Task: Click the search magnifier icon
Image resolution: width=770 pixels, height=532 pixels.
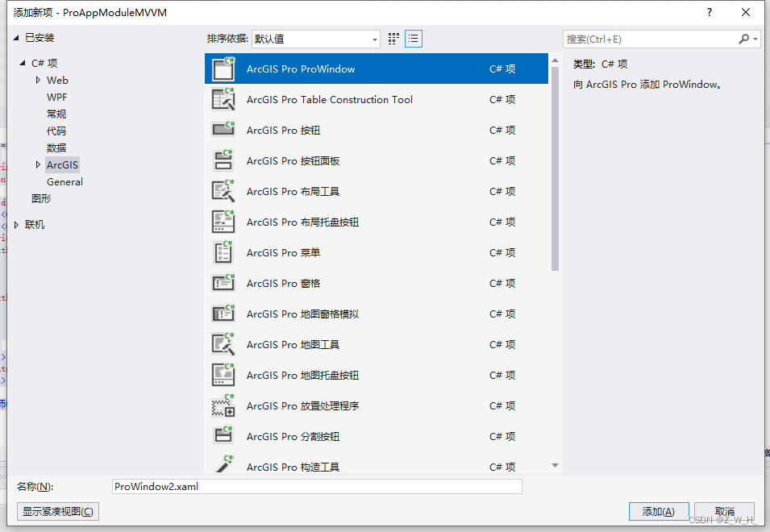Action: 743,38
